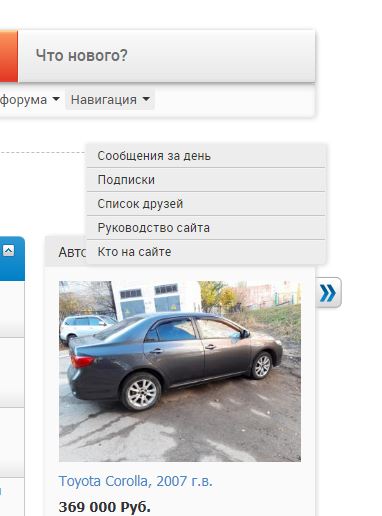Select 'Руководство сайта' menu item

pos(206,228)
